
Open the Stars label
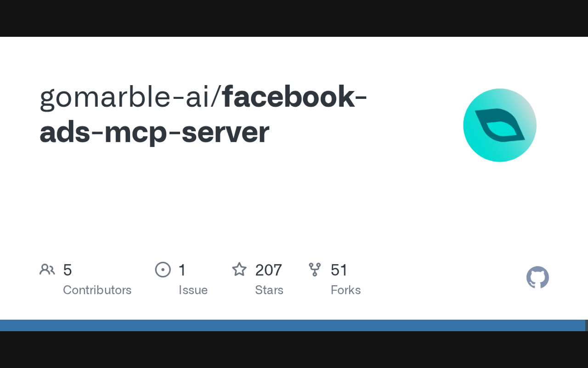point(269,290)
